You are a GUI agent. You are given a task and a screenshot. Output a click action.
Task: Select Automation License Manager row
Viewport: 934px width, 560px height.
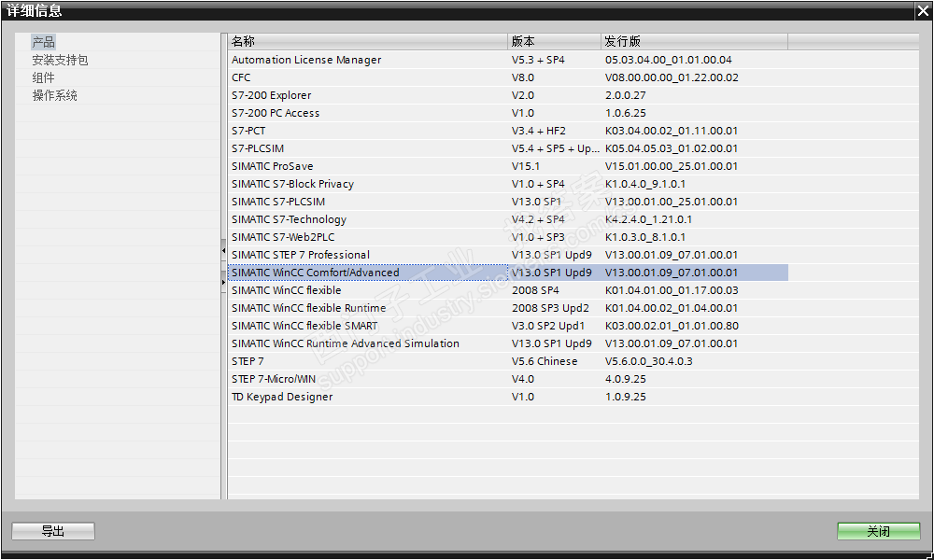coord(508,60)
